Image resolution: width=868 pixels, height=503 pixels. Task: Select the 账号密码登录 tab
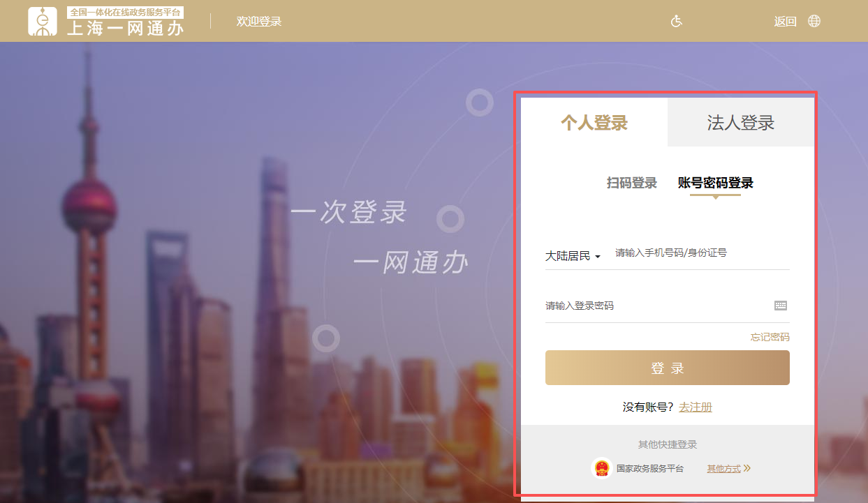pyautogui.click(x=715, y=183)
